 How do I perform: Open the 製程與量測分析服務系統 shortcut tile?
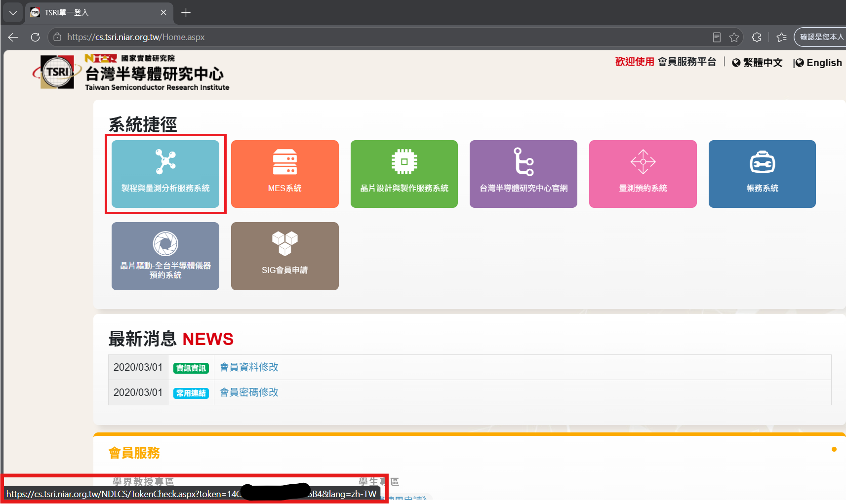point(165,174)
